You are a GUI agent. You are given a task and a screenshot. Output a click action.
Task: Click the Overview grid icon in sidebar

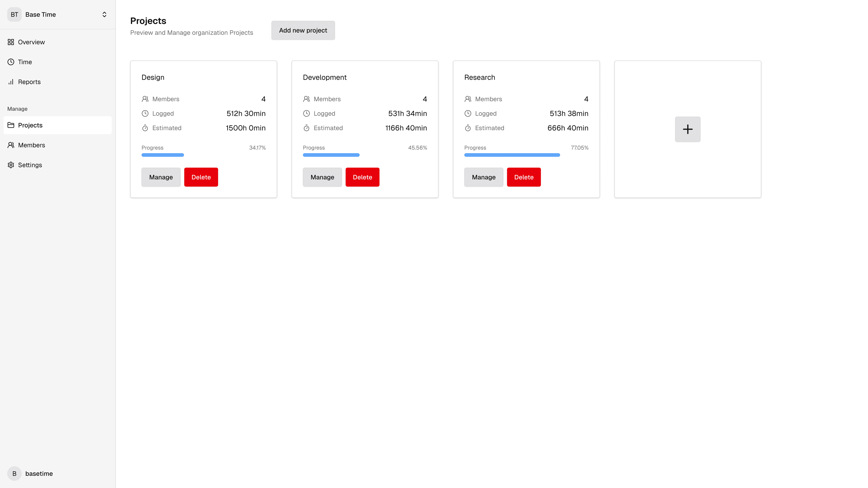[11, 42]
